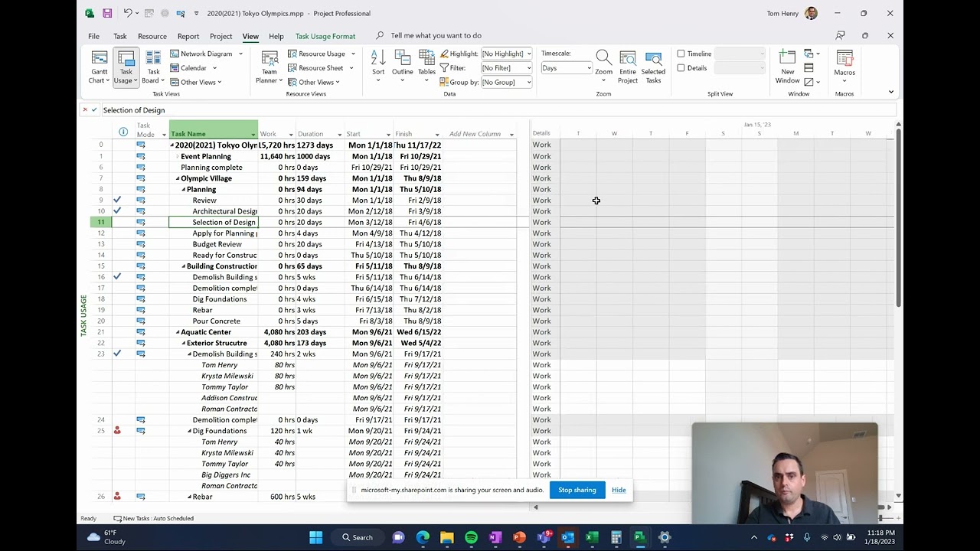Open the File menu
Viewport: 980px width, 551px height.
coord(93,36)
